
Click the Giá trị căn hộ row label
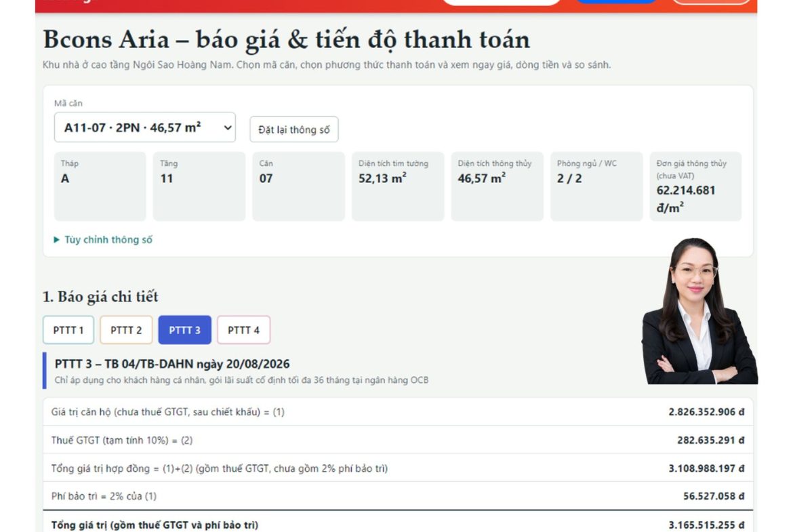167,412
